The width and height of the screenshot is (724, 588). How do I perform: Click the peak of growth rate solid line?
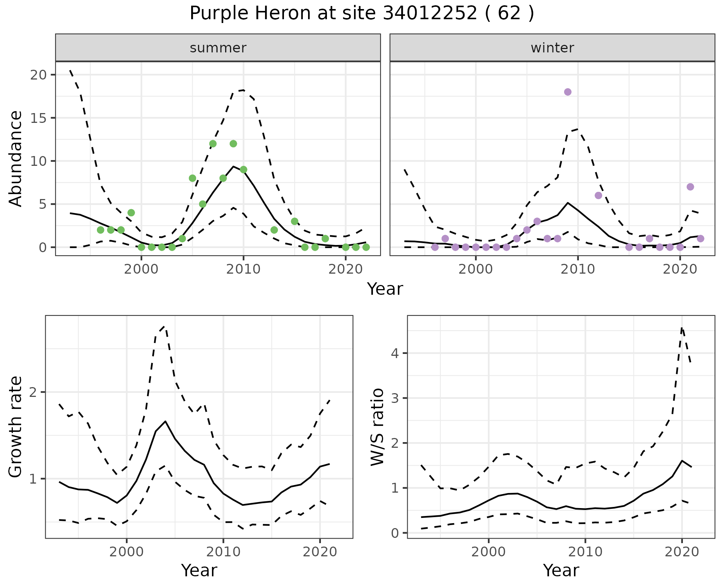tap(165, 421)
